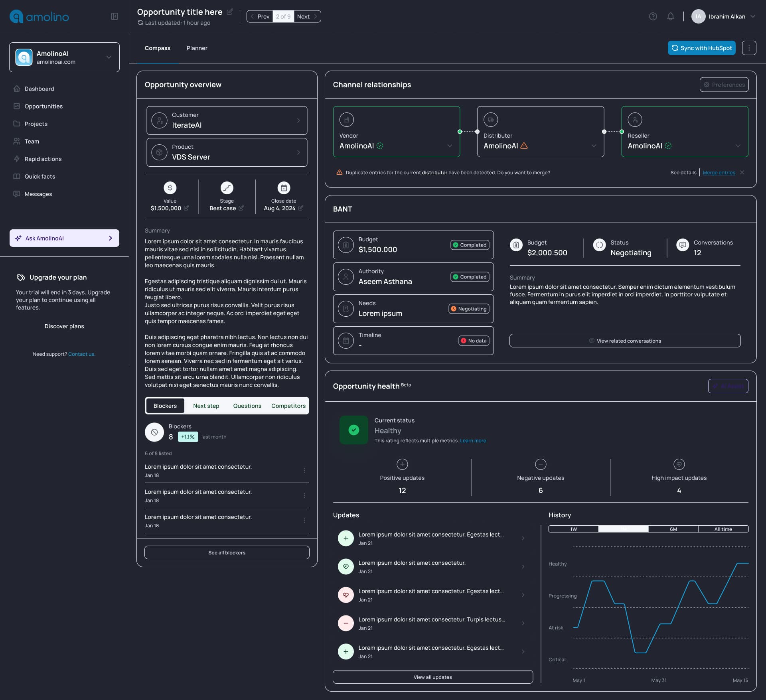Select the 1W history range
Viewport: 766px width, 700px height.
point(573,529)
